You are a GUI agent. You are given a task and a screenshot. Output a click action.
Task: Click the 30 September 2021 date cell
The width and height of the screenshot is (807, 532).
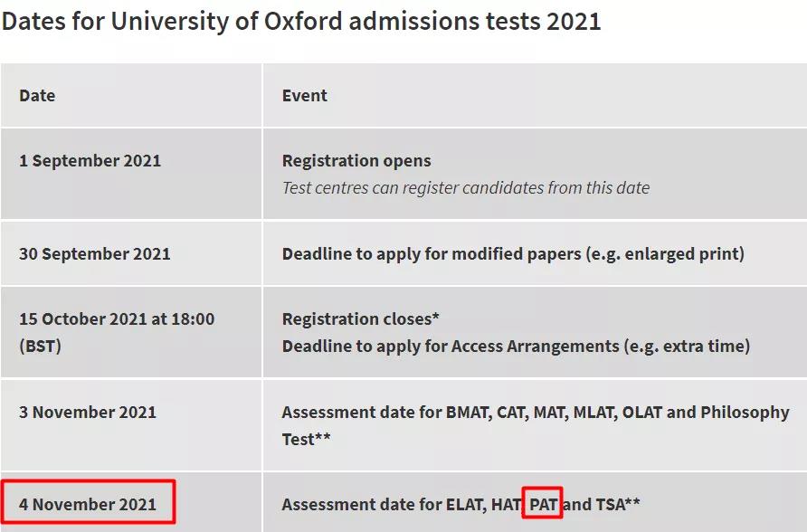(x=95, y=253)
